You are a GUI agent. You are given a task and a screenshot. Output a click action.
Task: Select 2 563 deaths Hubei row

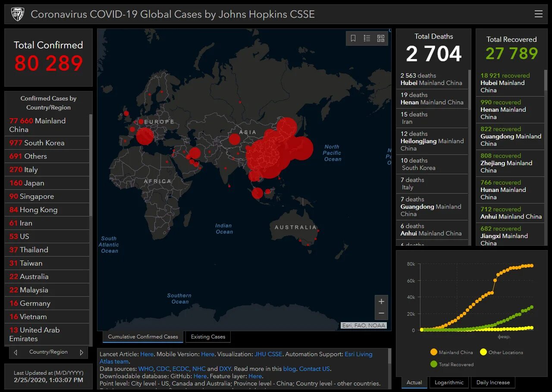click(432, 79)
